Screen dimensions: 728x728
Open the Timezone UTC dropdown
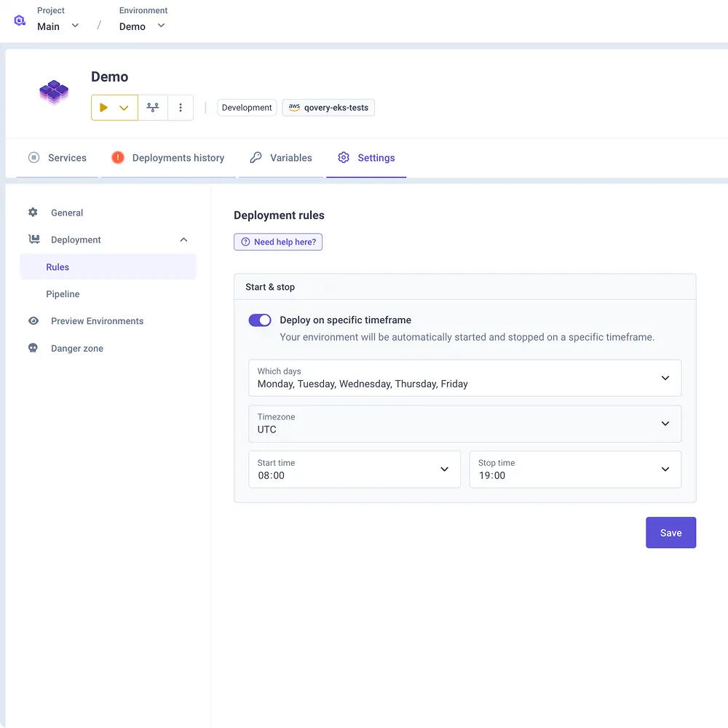pyautogui.click(x=464, y=424)
